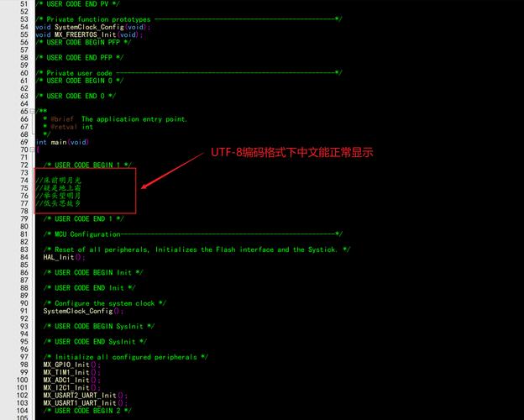Screen dimensions: 524x420
Task: Click the red UTF-8 annotation text
Action: coord(291,153)
